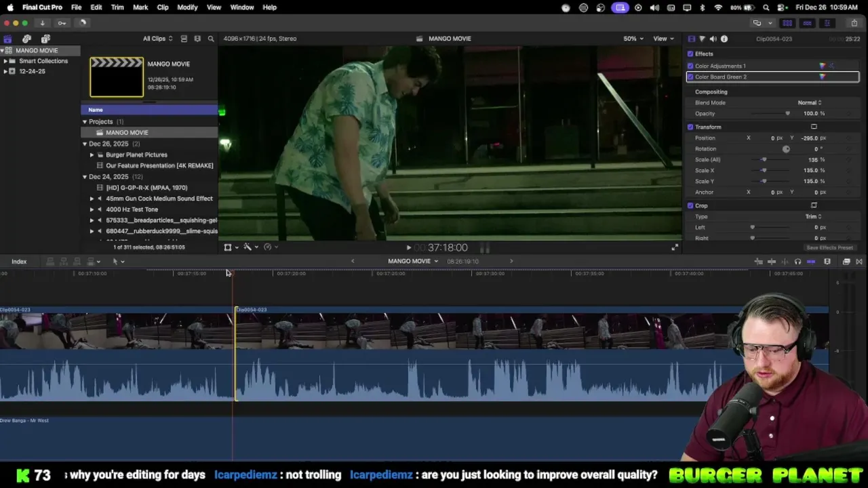Click the Transform onscreen controls icon
Image resolution: width=868 pixels, height=488 pixels.
814,127
